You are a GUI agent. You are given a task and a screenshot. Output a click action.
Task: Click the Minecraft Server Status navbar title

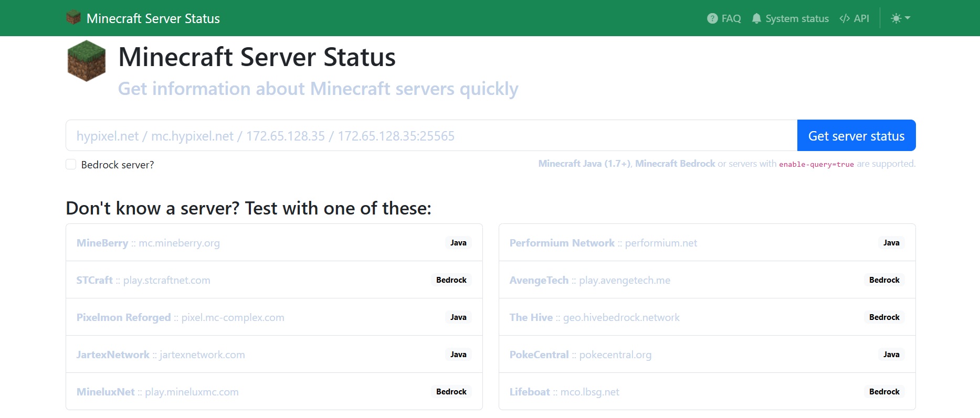pos(153,18)
